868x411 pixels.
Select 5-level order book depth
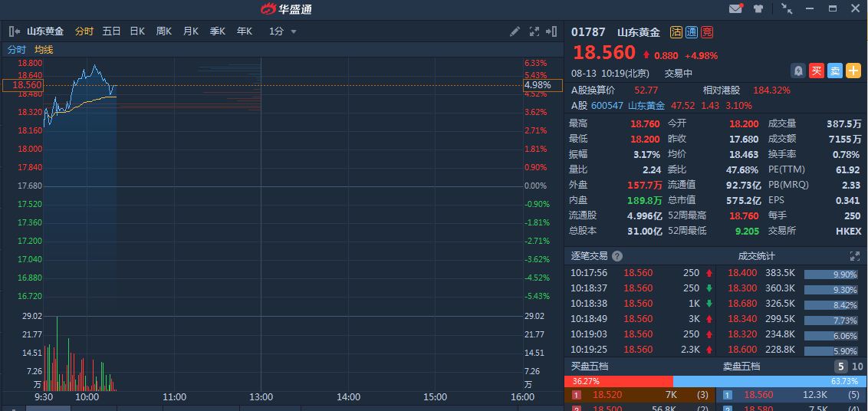click(x=841, y=366)
